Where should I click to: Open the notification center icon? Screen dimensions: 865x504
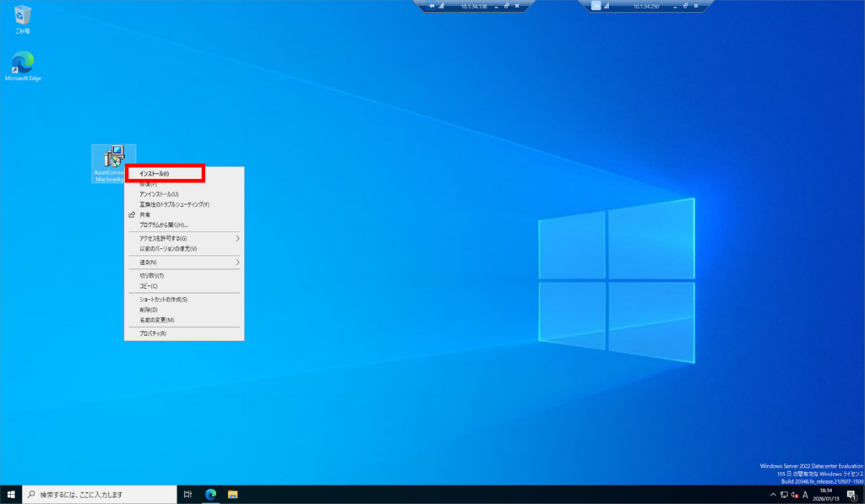coord(851,495)
